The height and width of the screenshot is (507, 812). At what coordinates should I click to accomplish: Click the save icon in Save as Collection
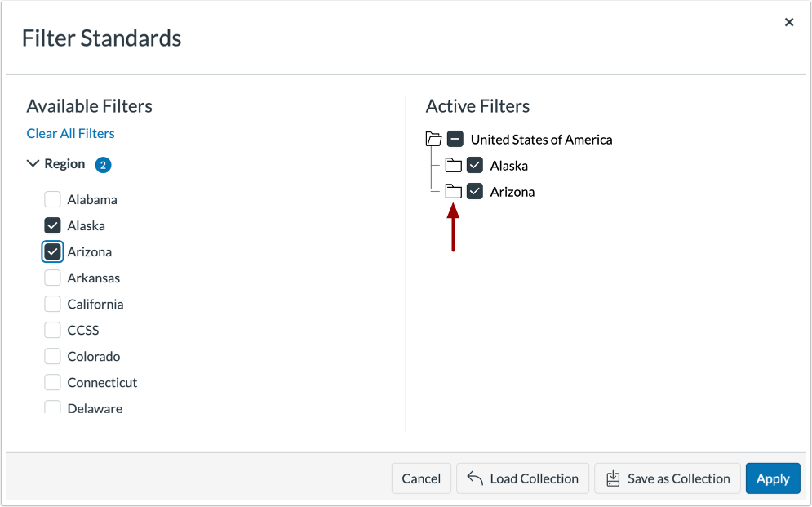[613, 478]
